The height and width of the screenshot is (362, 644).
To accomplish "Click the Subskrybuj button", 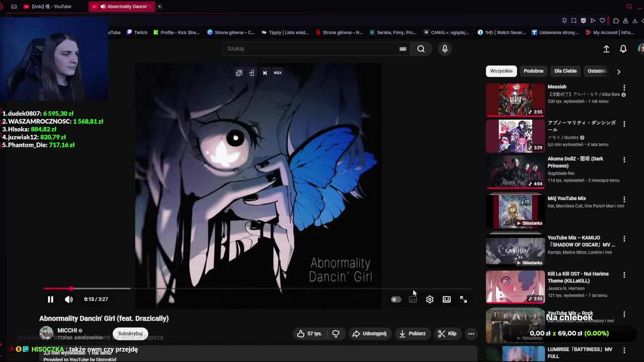I will click(x=130, y=333).
